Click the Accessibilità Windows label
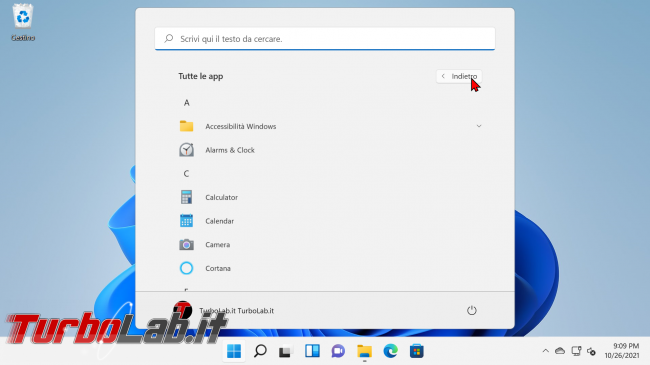The width and height of the screenshot is (650, 365). [241, 126]
